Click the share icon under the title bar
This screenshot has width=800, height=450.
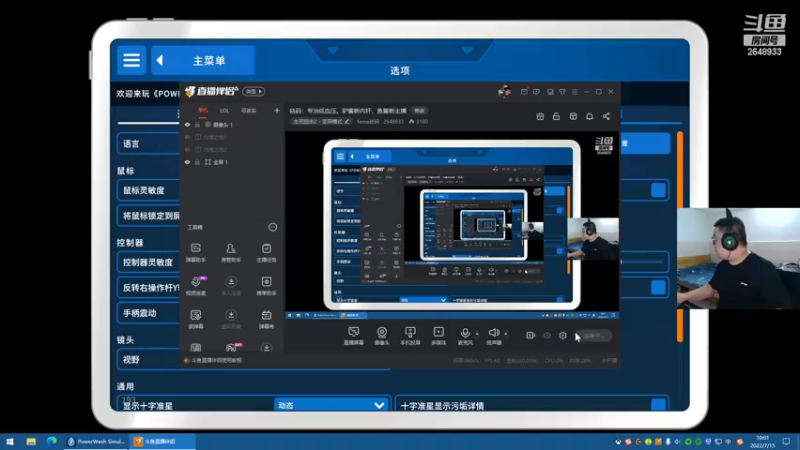606,116
